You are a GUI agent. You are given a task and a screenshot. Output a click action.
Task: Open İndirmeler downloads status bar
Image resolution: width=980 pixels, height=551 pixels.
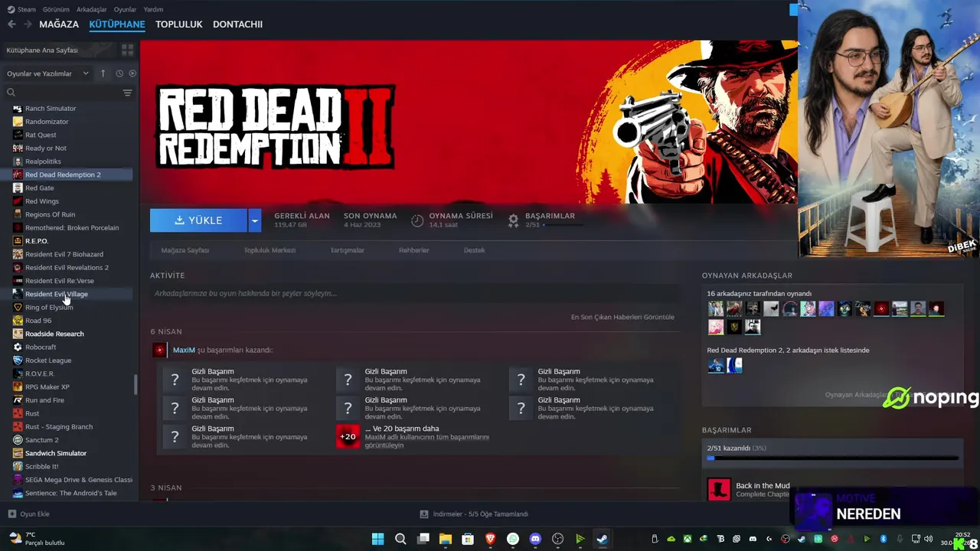click(475, 514)
